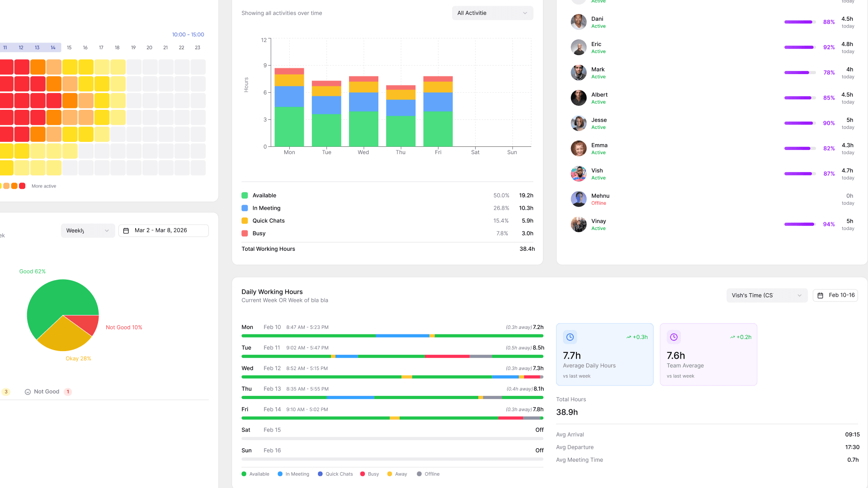This screenshot has width=868, height=488.
Task: Open the Vish's Time selector dropdown
Action: click(767, 296)
